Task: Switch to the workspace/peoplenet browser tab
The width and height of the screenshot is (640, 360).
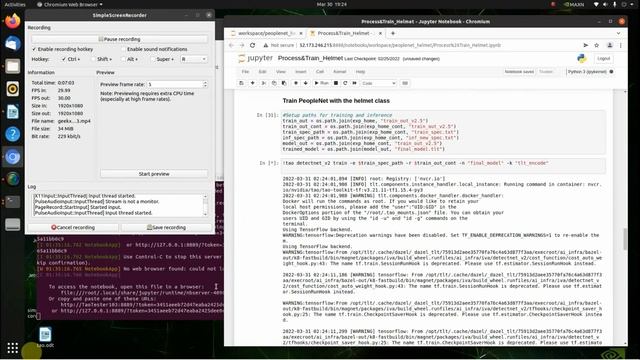Action: [266, 33]
